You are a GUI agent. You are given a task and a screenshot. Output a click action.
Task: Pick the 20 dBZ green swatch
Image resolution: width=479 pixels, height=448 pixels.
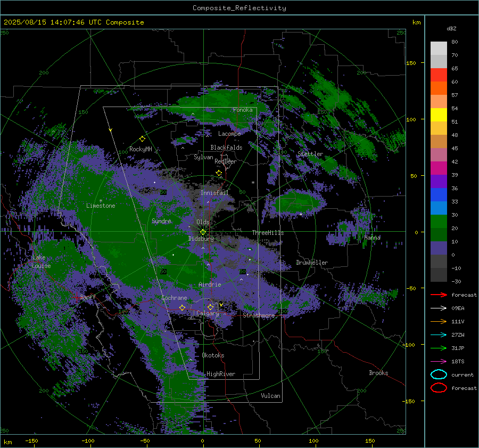click(x=439, y=234)
